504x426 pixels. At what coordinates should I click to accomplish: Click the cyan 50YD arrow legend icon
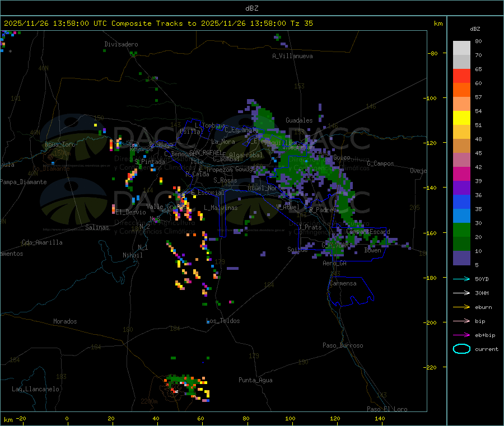tap(461, 279)
